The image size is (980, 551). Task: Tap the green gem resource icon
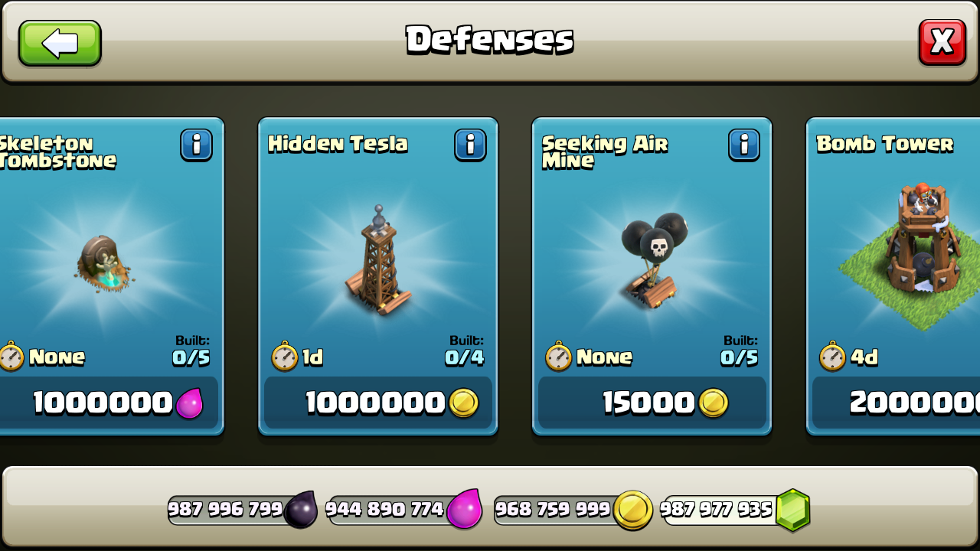pos(792,510)
